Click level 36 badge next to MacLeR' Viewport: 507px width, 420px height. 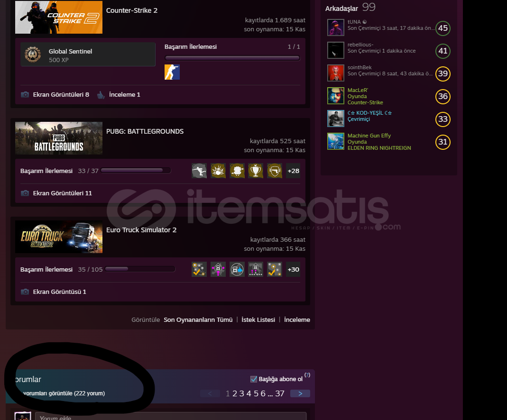(x=443, y=96)
